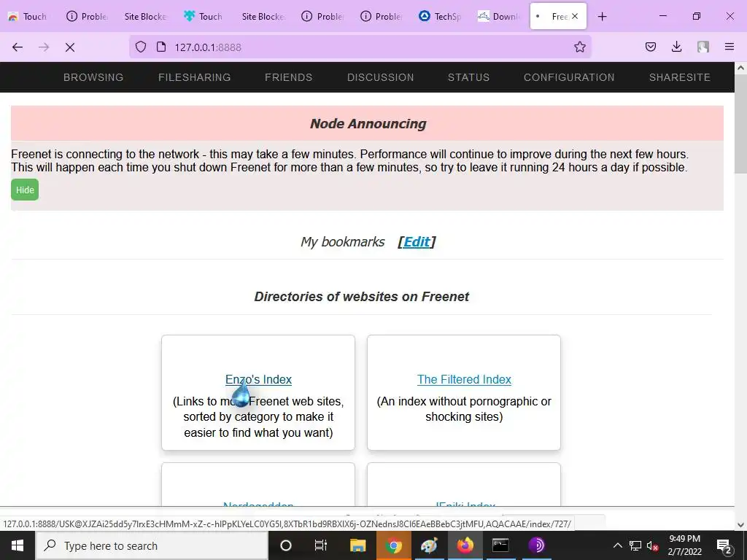747x560 pixels.
Task: Open Firefox from taskbar
Action: click(x=465, y=545)
